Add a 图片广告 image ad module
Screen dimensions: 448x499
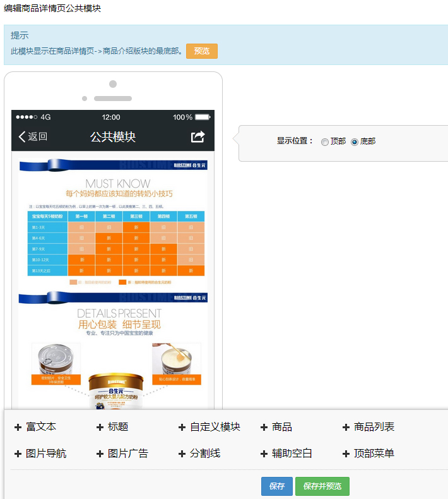point(122,454)
